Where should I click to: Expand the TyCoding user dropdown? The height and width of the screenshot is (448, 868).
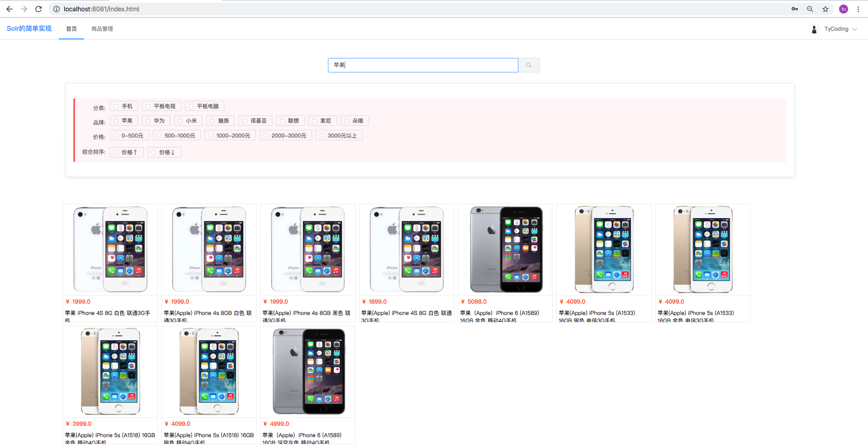tap(854, 29)
